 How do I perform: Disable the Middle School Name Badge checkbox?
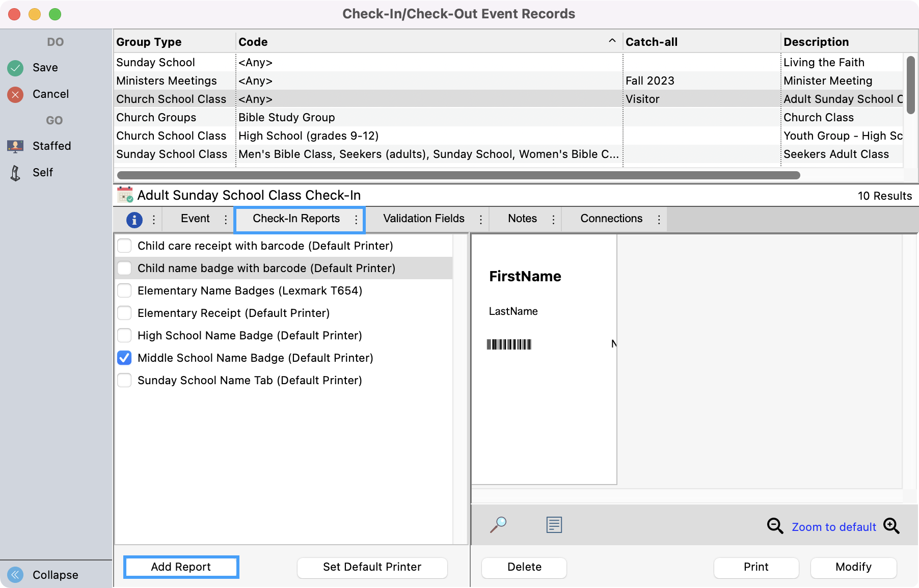coord(124,358)
